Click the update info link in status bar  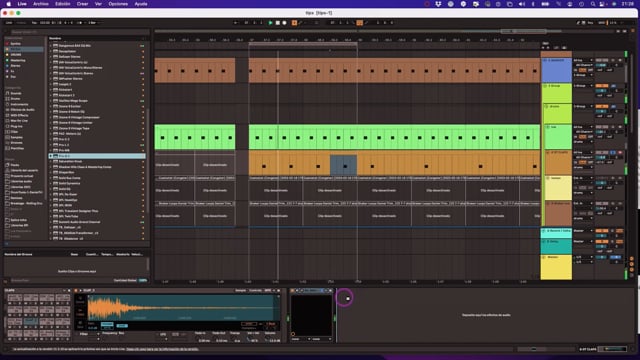pyautogui.click(x=162, y=349)
